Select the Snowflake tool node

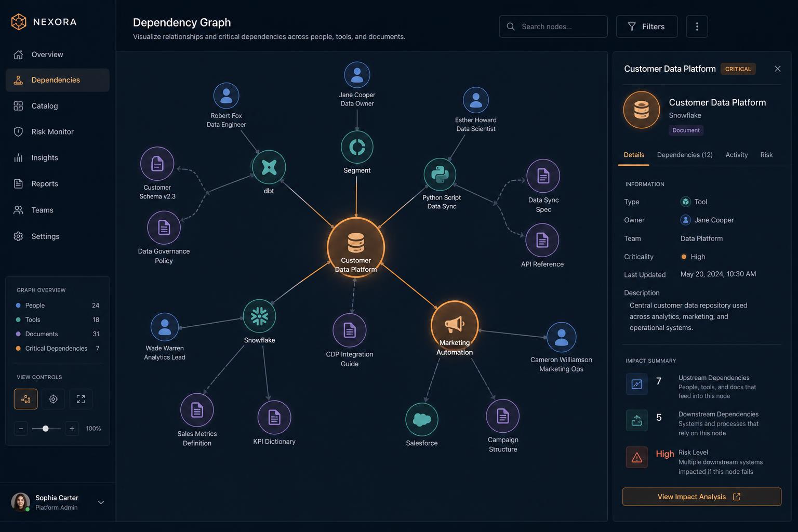[x=259, y=316]
